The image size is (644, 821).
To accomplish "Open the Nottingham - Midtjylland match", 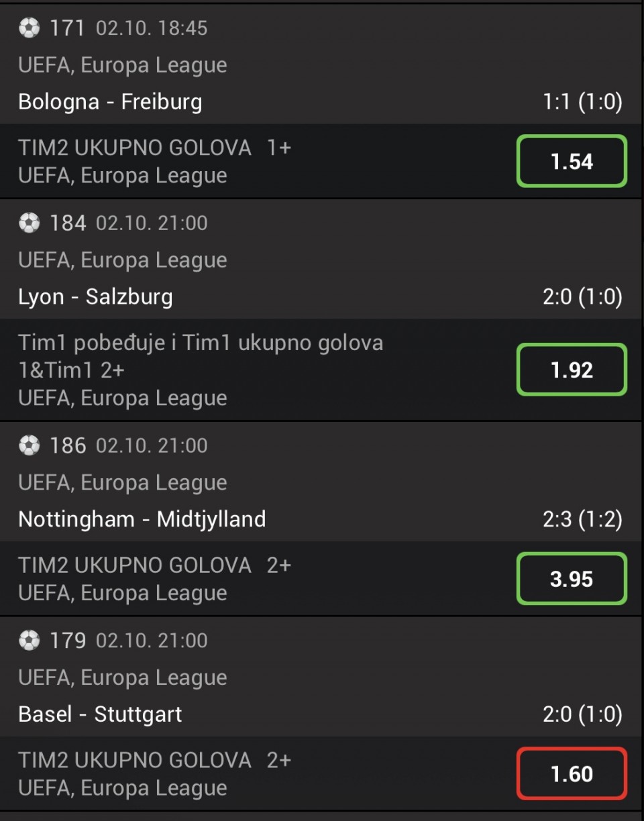I will click(x=142, y=519).
